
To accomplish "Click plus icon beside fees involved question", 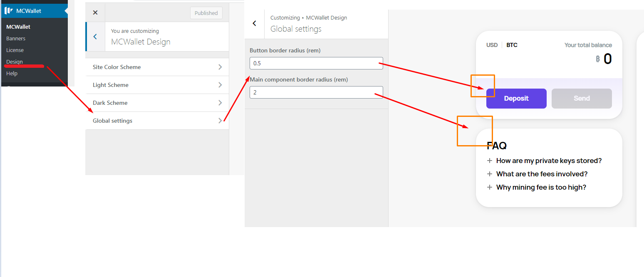I will point(490,174).
